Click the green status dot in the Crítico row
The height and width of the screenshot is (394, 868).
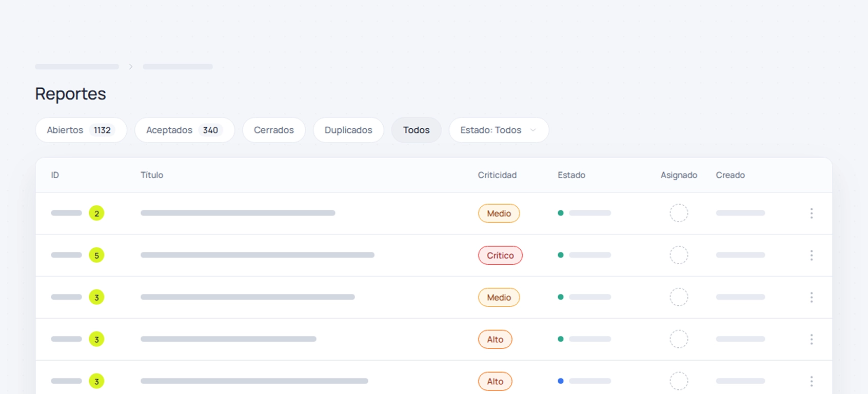coord(560,255)
